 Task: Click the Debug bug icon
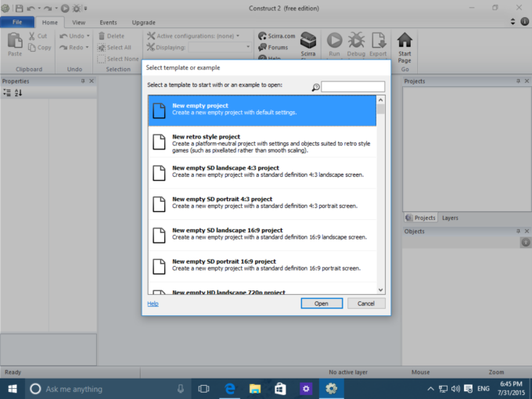pyautogui.click(x=356, y=41)
